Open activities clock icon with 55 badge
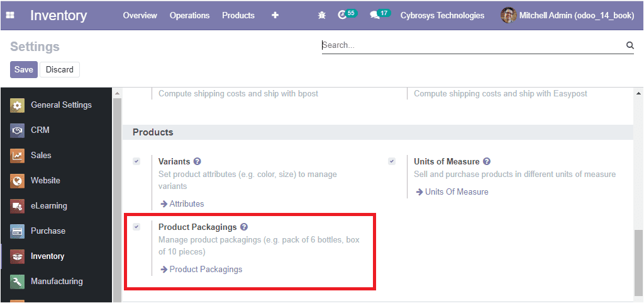644x303 pixels. coord(347,14)
